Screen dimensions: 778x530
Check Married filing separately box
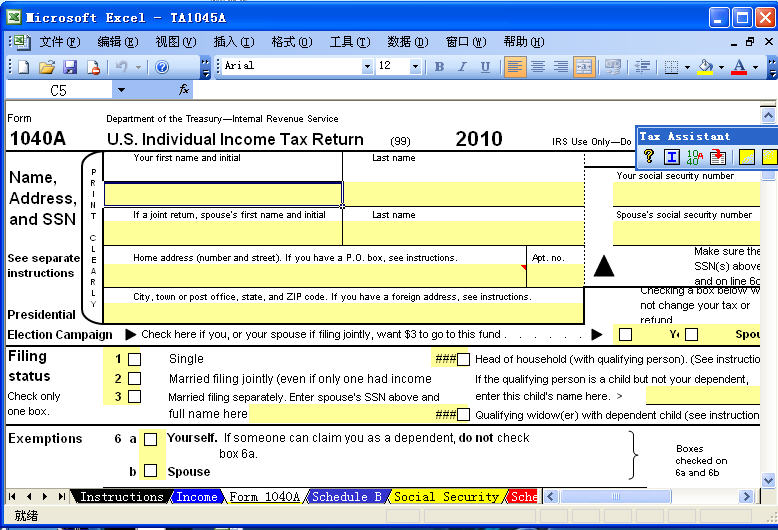tap(134, 397)
